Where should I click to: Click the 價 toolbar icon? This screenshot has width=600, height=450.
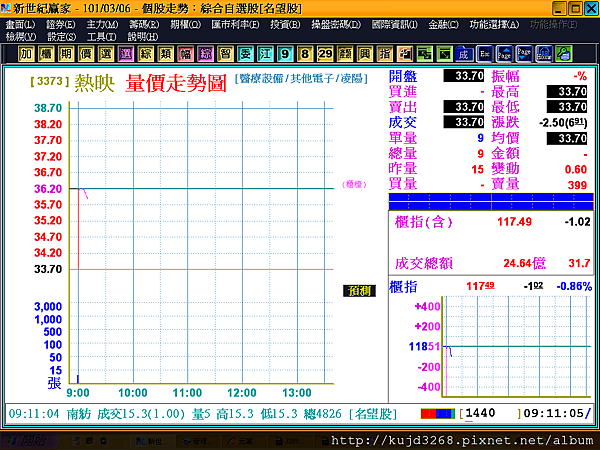[86, 54]
